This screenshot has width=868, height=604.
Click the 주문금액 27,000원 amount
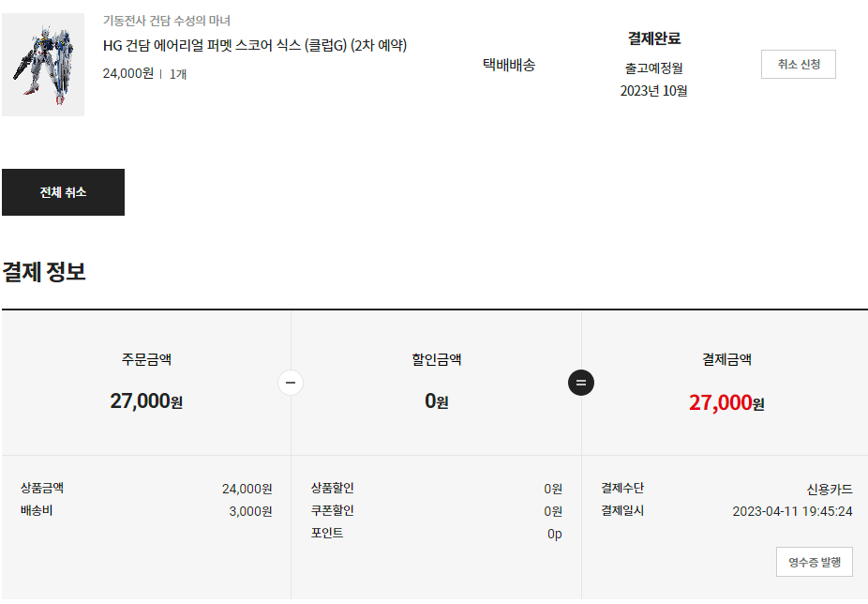pyautogui.click(x=146, y=401)
